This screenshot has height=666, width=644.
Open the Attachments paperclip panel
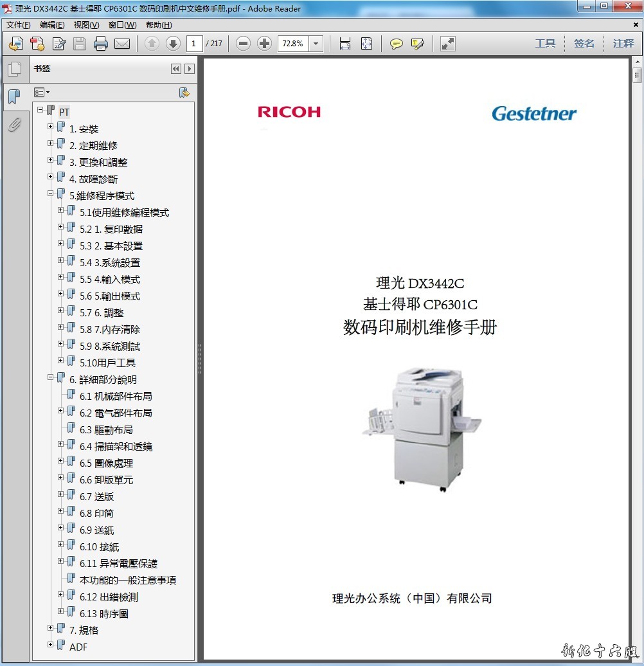point(14,125)
